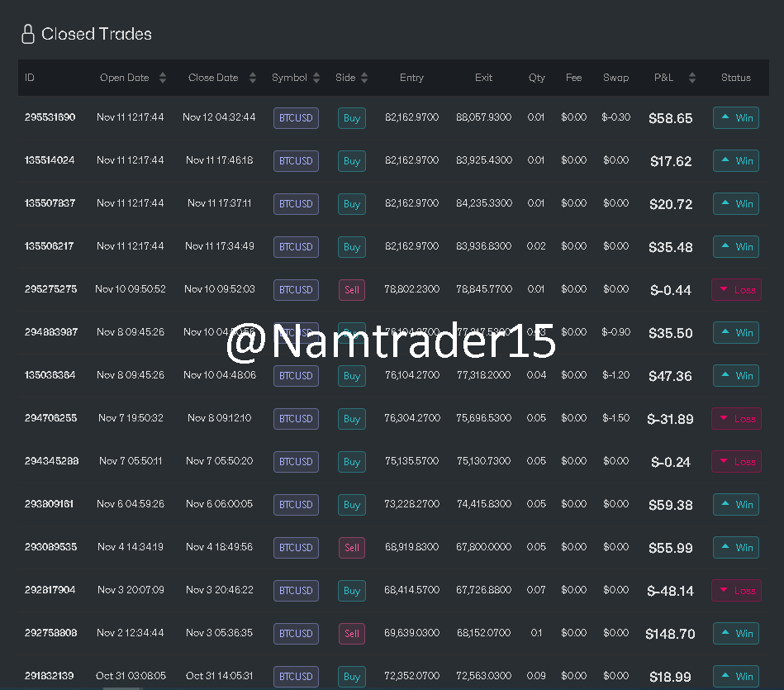Click the BTCUSD badge on trade 295531690
Image resolution: width=784 pixels, height=690 pixels.
click(x=296, y=117)
